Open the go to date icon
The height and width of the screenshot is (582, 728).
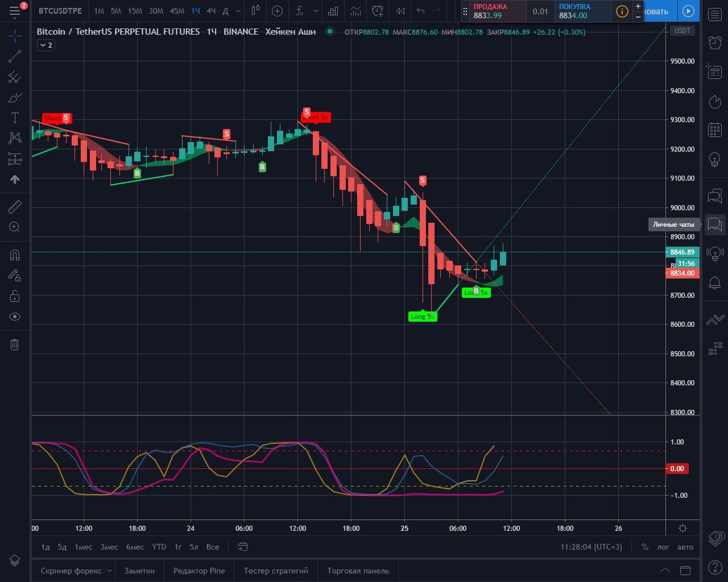(243, 547)
